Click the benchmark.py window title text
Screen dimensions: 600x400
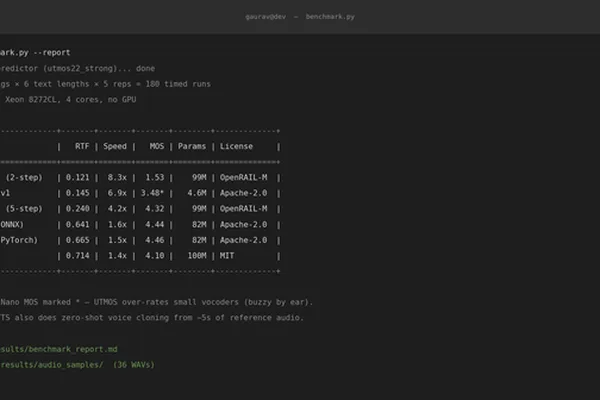330,16
